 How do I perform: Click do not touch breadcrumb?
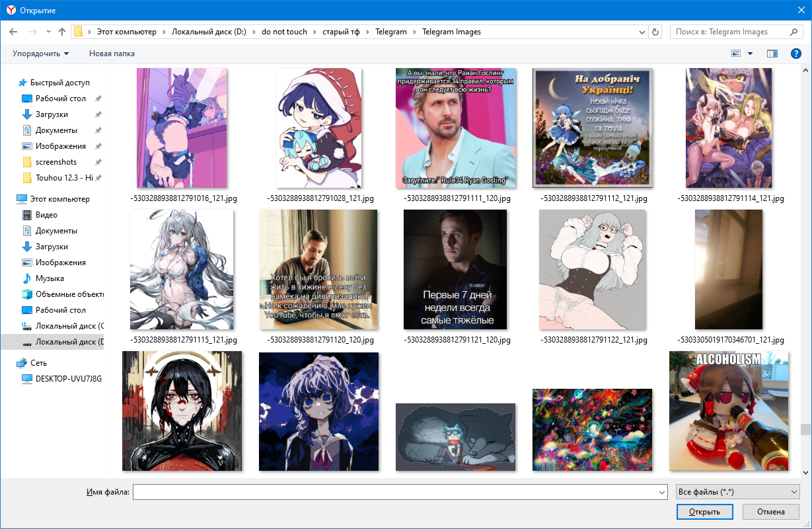[284, 32]
